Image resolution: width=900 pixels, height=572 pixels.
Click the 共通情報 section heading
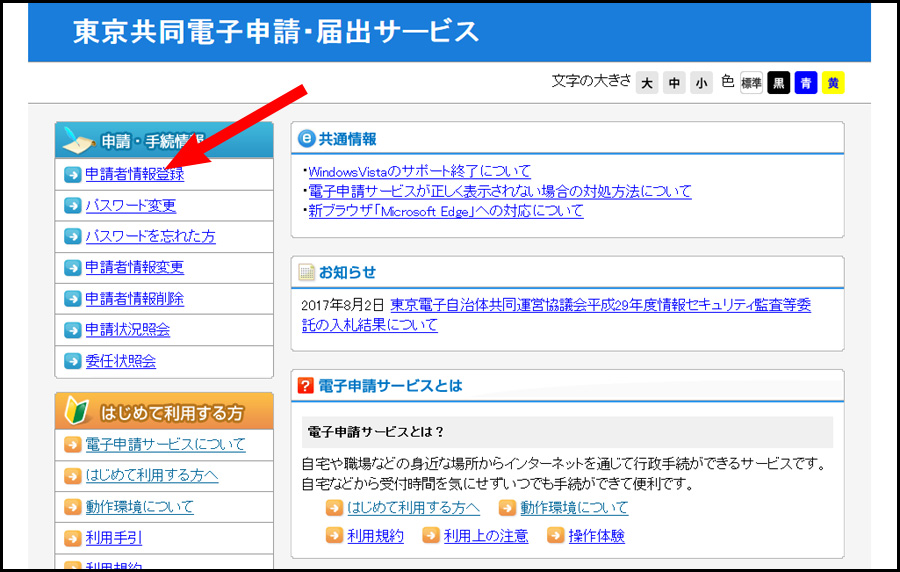click(347, 138)
